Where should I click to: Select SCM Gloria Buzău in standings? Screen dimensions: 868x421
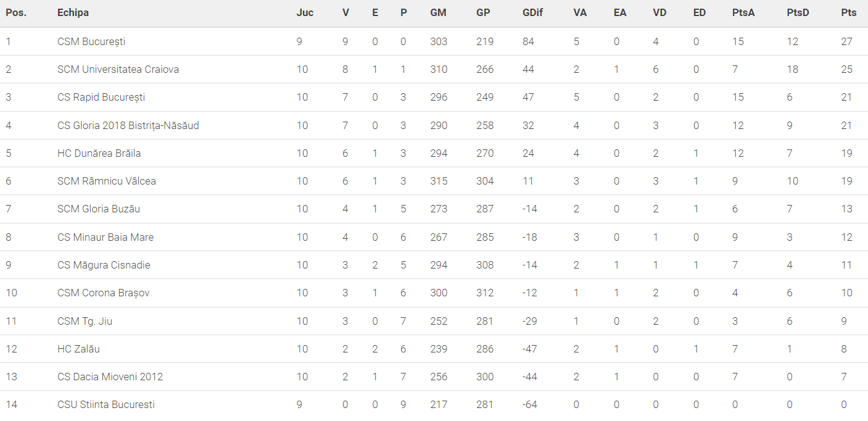[x=99, y=209]
